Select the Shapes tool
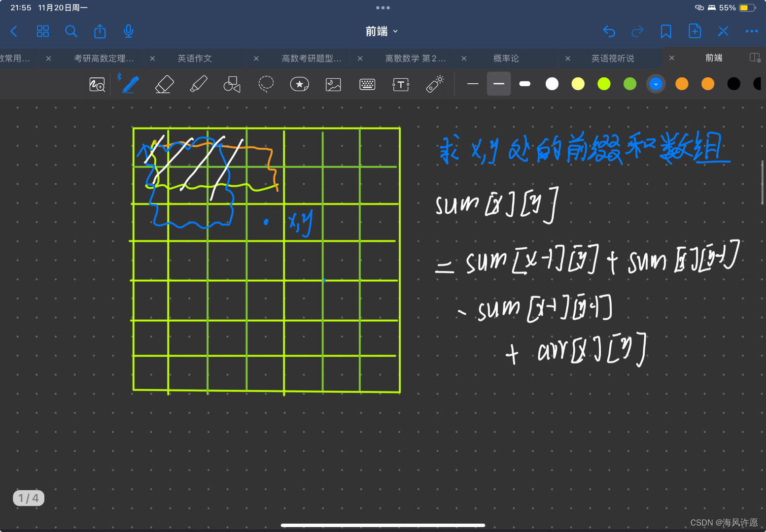Screen dimensions: 766x532 point(232,84)
